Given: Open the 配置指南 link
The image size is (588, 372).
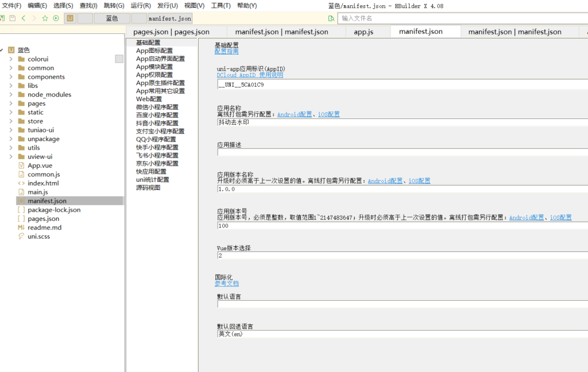Looking at the screenshot, I should click(x=226, y=52).
